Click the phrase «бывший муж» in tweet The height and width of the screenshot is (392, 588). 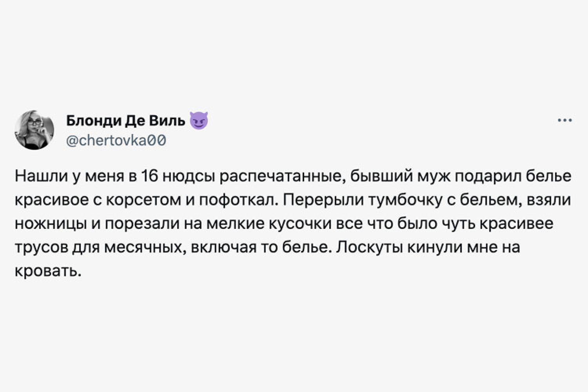pyautogui.click(x=399, y=177)
